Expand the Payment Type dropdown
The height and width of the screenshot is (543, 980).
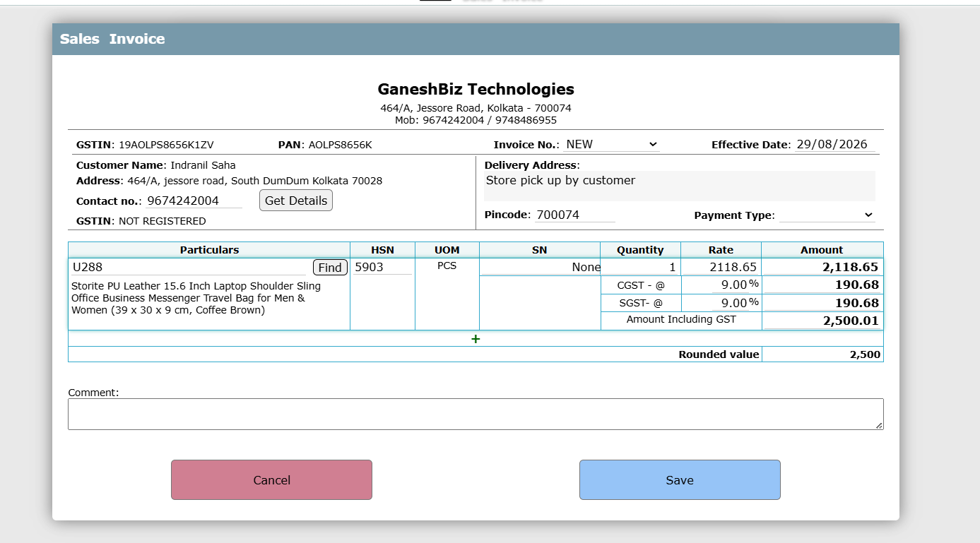pos(827,215)
